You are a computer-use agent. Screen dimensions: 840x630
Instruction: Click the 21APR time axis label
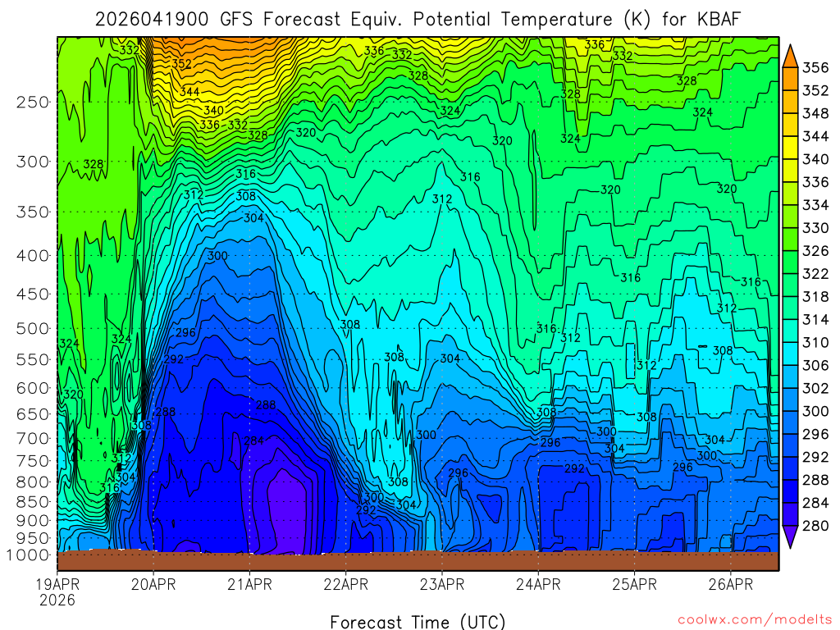[249, 584]
